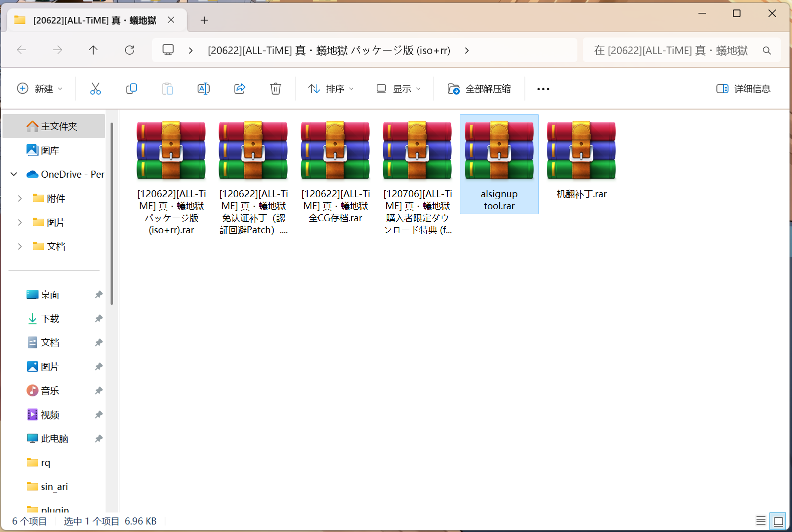The image size is (792, 532).
Task: Click the search magnifier icon
Action: pos(766,51)
